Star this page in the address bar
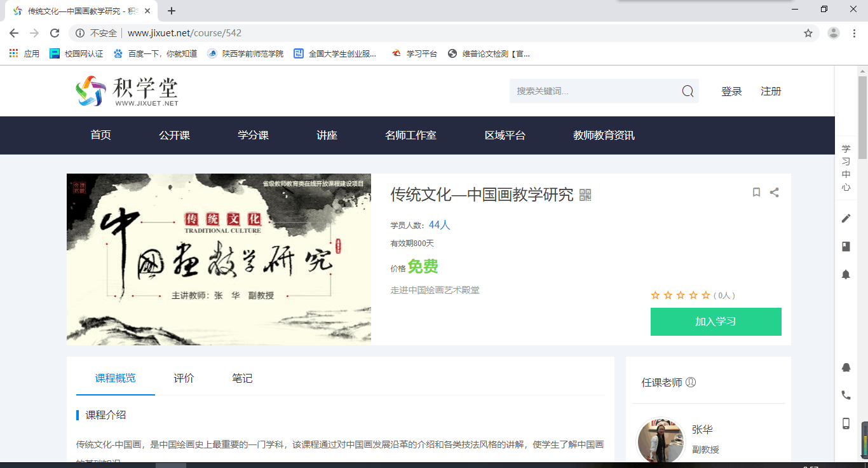The height and width of the screenshot is (468, 868). [808, 33]
